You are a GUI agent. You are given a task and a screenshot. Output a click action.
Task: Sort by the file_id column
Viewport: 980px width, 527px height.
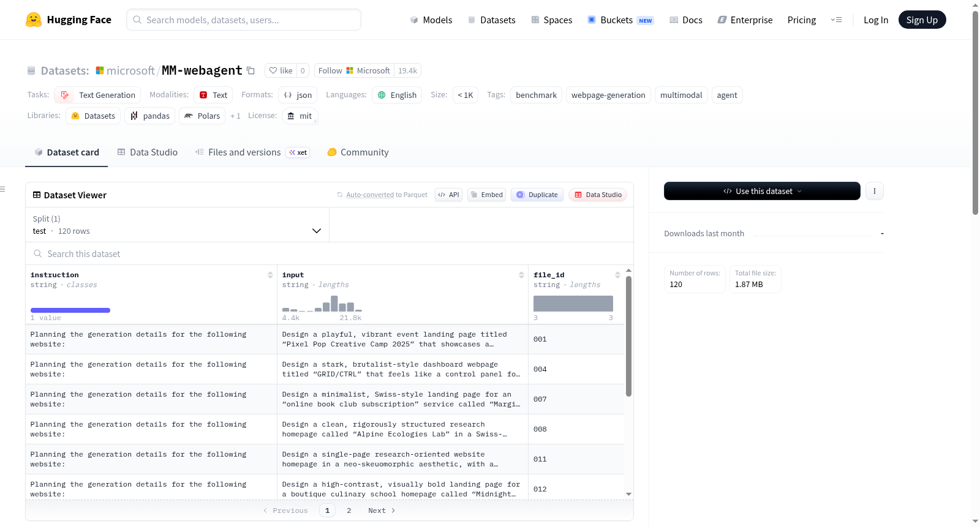pos(617,275)
